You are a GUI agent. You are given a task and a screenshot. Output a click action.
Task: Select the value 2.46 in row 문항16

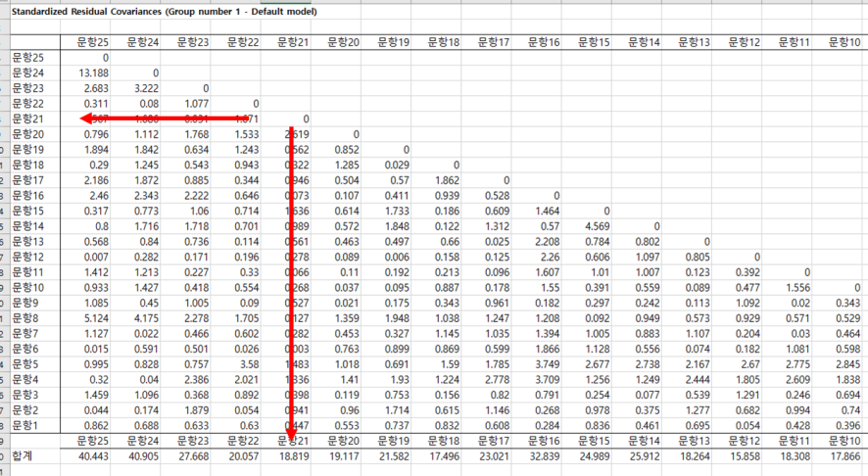point(99,196)
